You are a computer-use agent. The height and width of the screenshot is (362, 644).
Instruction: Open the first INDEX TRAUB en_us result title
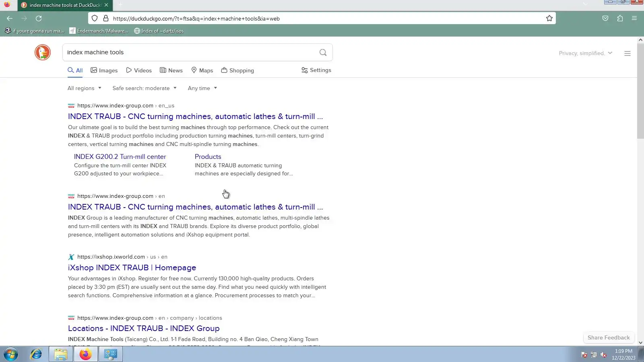tap(195, 117)
